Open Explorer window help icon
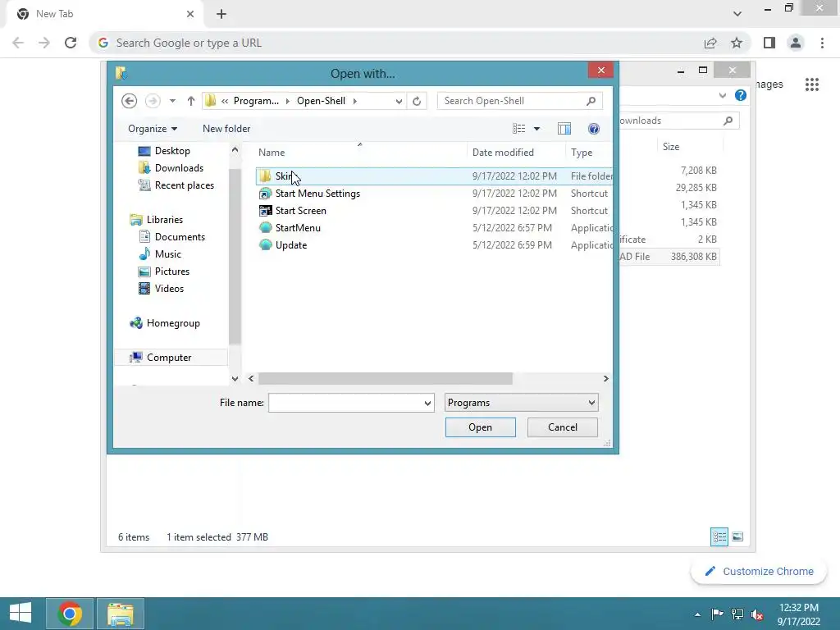This screenshot has height=630, width=840. click(x=741, y=95)
